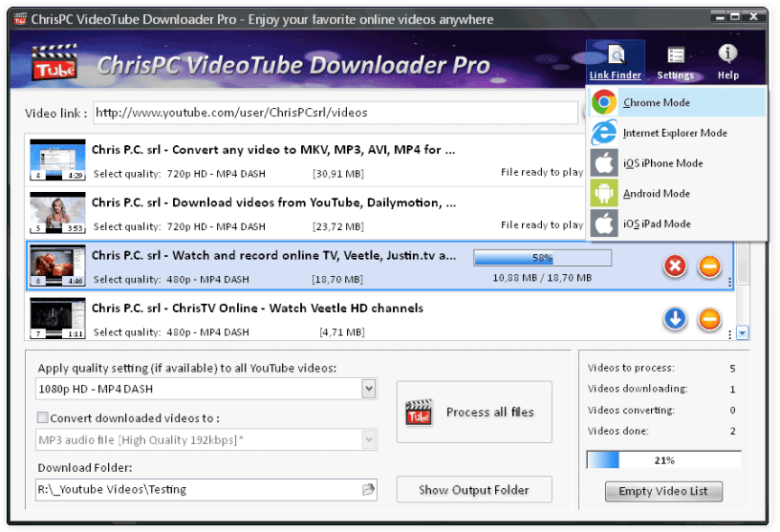This screenshot has width=780, height=532.
Task: Click File ready to play of Convert any video
Action: click(x=542, y=172)
